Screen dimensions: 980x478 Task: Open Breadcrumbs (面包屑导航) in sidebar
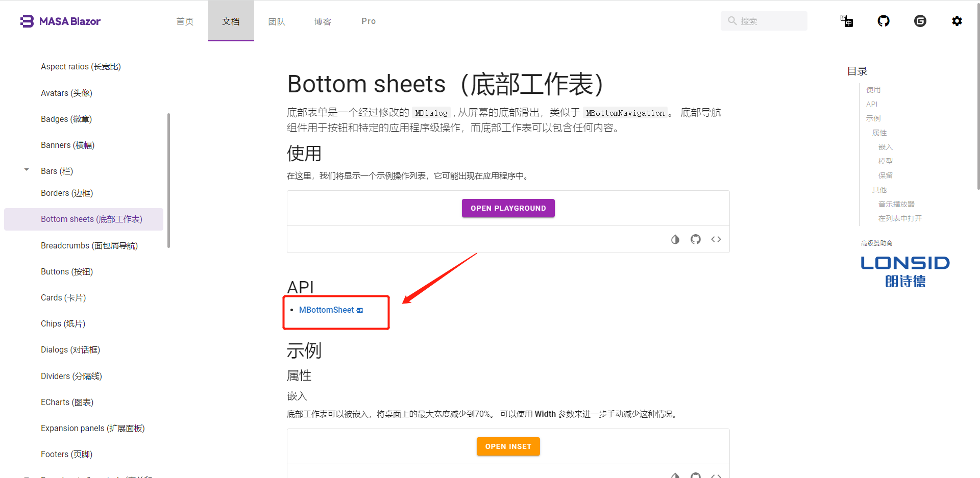89,245
